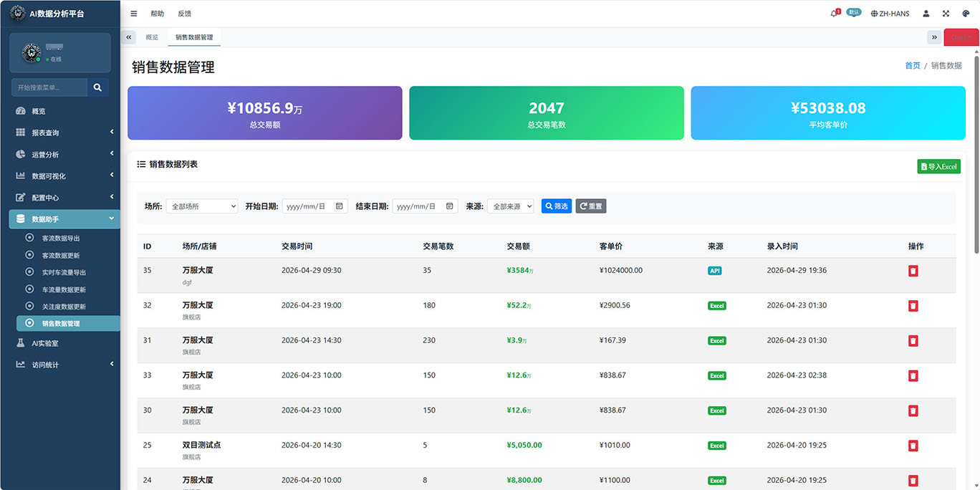The height and width of the screenshot is (490, 980).
Task: Expand the 报表查询 sidebar menu
Action: coord(64,133)
